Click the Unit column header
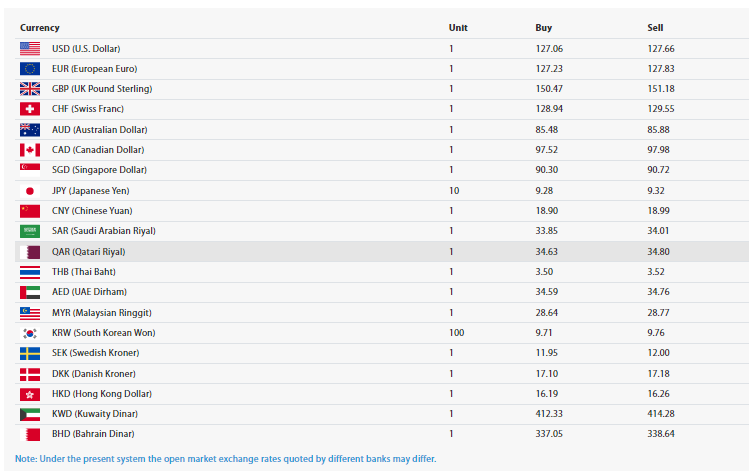 click(x=458, y=28)
